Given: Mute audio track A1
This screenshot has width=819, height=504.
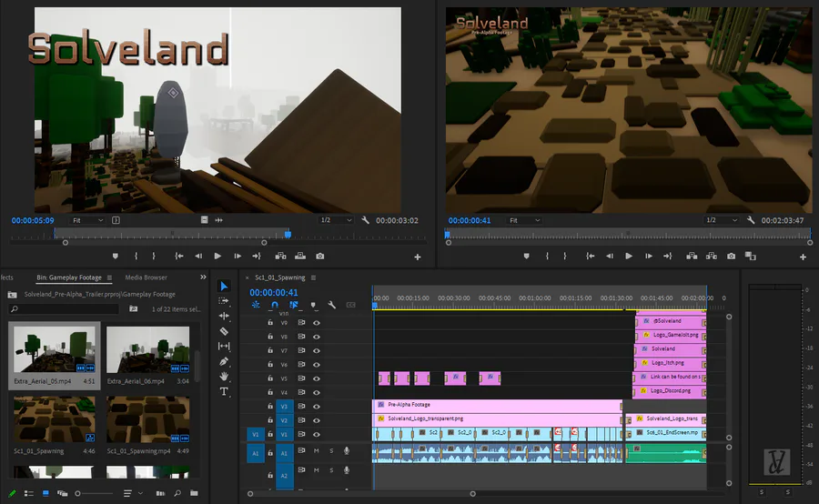Looking at the screenshot, I should [316, 450].
